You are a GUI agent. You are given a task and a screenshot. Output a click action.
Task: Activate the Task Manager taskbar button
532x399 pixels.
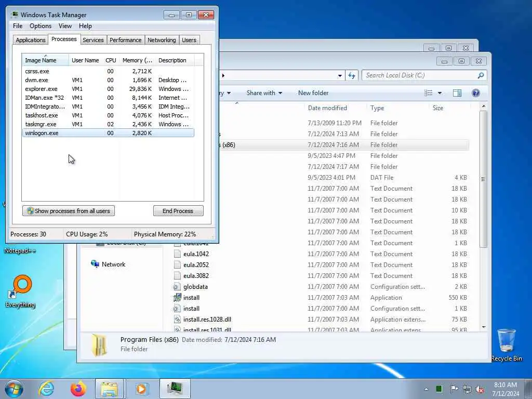pos(175,389)
